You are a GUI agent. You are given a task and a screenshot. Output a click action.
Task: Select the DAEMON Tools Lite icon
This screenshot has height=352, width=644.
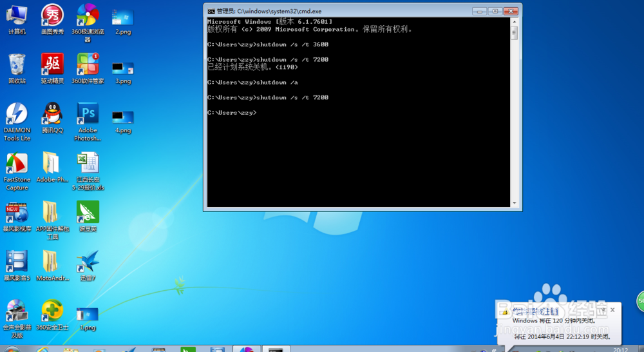click(17, 122)
